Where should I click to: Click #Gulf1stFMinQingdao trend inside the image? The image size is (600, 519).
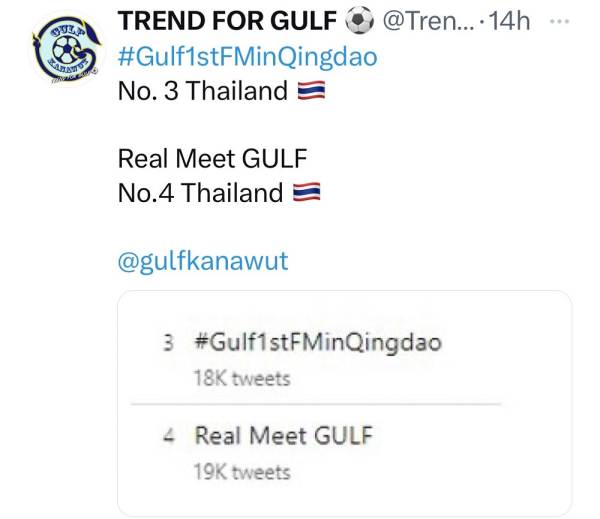pos(315,342)
